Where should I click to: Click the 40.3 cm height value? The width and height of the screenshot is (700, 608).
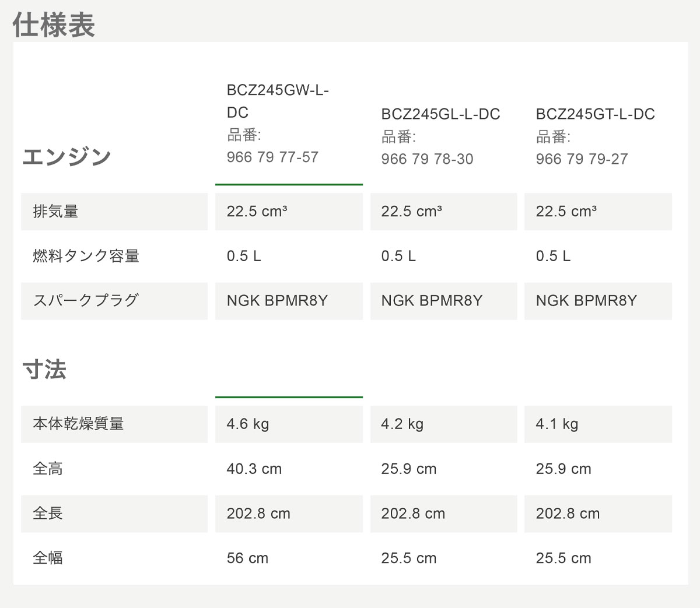pos(254,469)
